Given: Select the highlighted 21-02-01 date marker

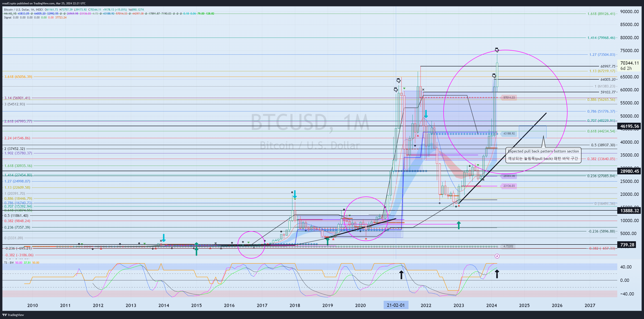Looking at the screenshot, I should pyautogui.click(x=396, y=305).
